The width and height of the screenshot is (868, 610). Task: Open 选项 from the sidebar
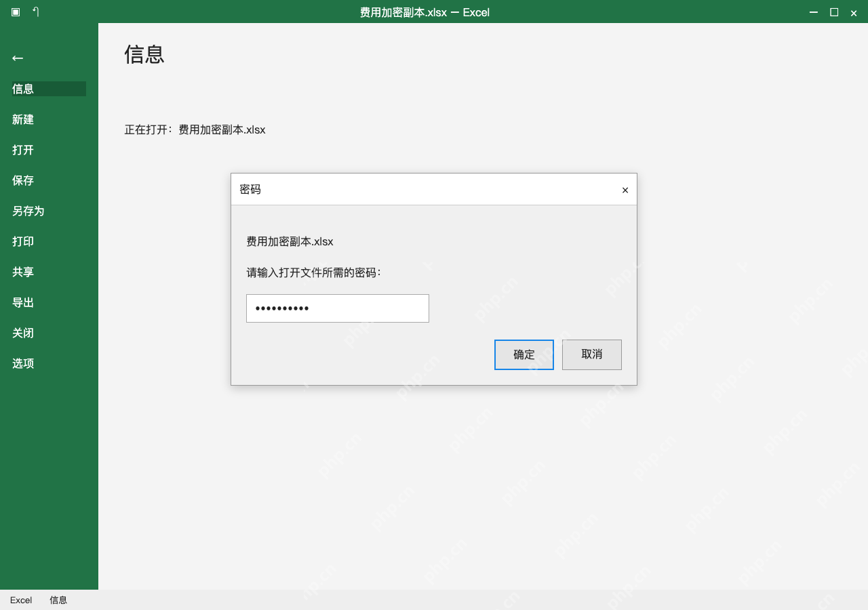pos(23,363)
